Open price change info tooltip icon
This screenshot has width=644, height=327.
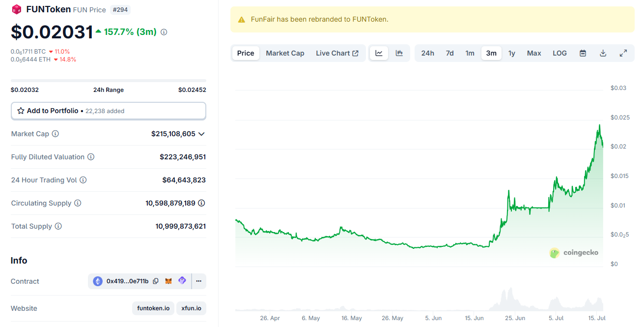[x=164, y=32]
